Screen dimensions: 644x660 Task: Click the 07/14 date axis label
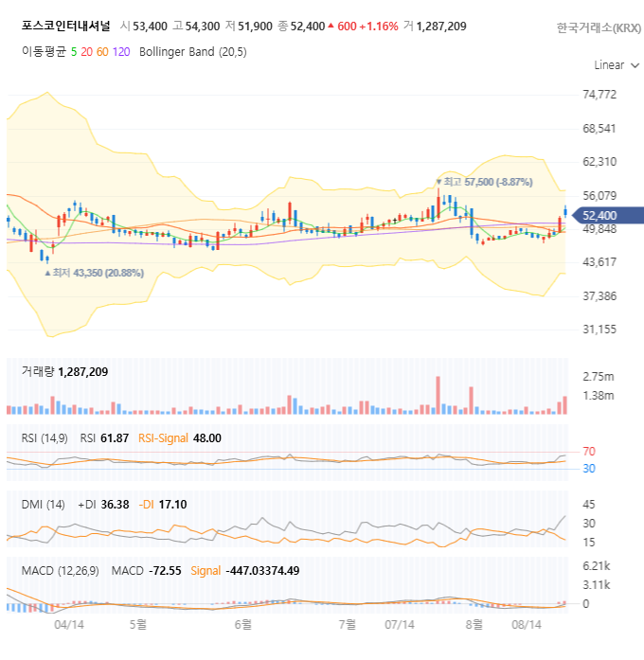[x=400, y=625]
